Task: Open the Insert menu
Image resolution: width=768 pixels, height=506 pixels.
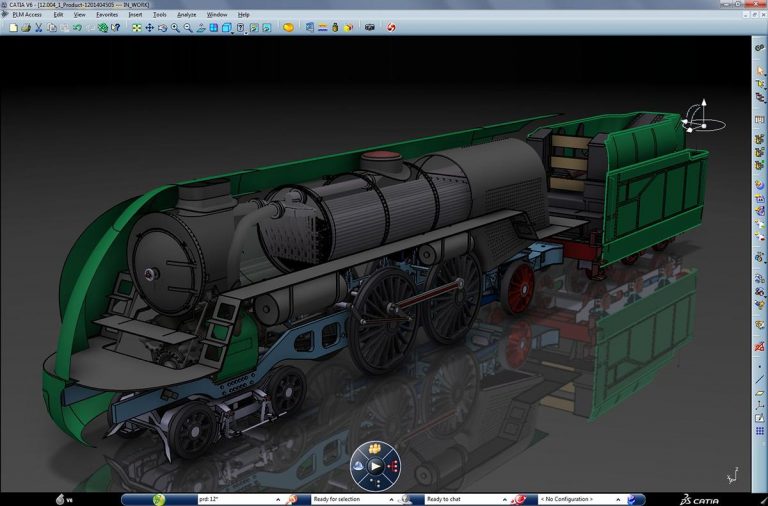Action: pos(135,15)
